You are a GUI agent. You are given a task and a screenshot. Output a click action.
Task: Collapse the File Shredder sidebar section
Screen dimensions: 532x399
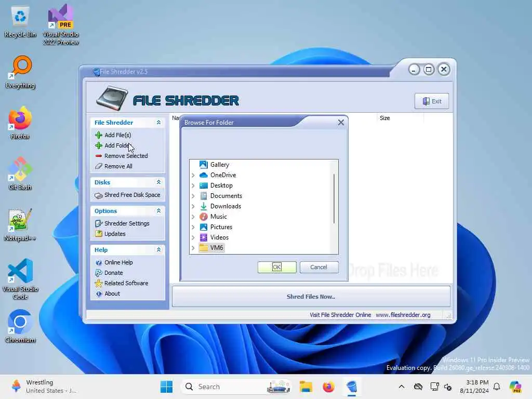[158, 123]
